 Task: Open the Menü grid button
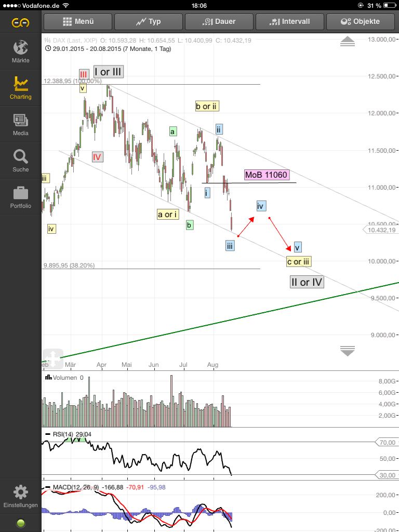pyautogui.click(x=78, y=22)
